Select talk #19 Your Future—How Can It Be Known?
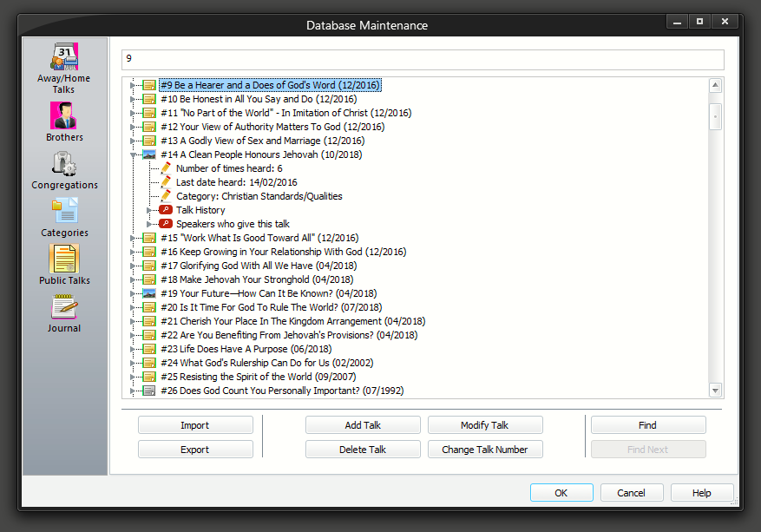 point(268,293)
